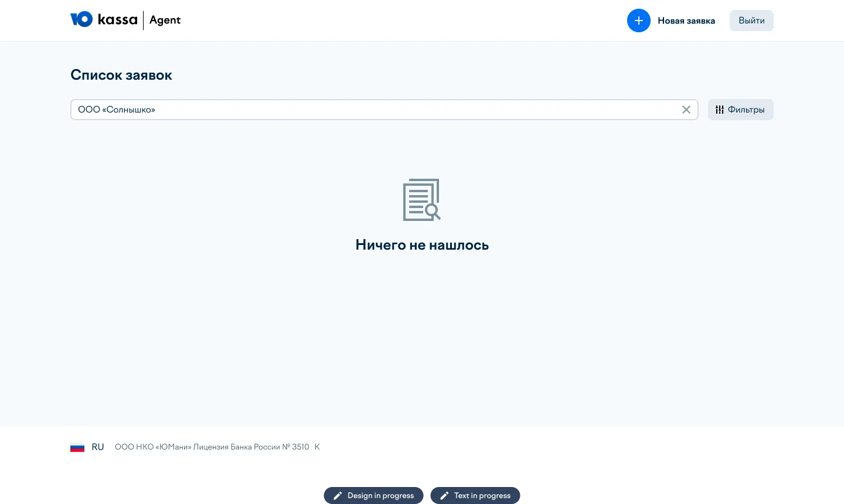Image resolution: width=844 pixels, height=504 pixels.
Task: Click the kassa wordmark in the header
Action: [x=117, y=20]
